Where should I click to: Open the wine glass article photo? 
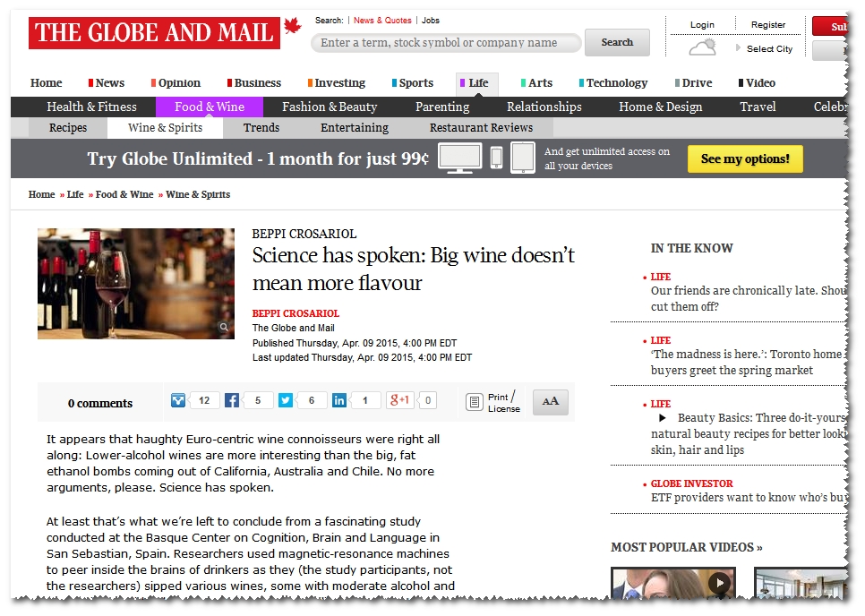click(x=136, y=284)
